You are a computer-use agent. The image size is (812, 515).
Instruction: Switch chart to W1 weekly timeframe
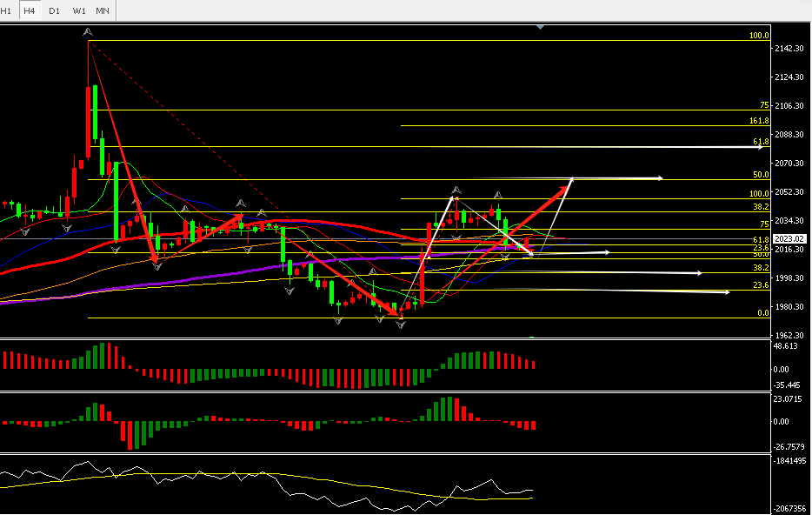point(78,10)
